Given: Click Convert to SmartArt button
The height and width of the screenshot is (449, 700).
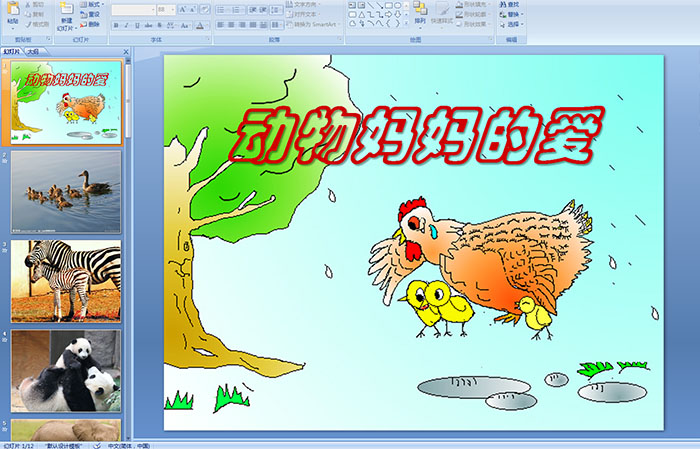Looking at the screenshot, I should coord(316,24).
